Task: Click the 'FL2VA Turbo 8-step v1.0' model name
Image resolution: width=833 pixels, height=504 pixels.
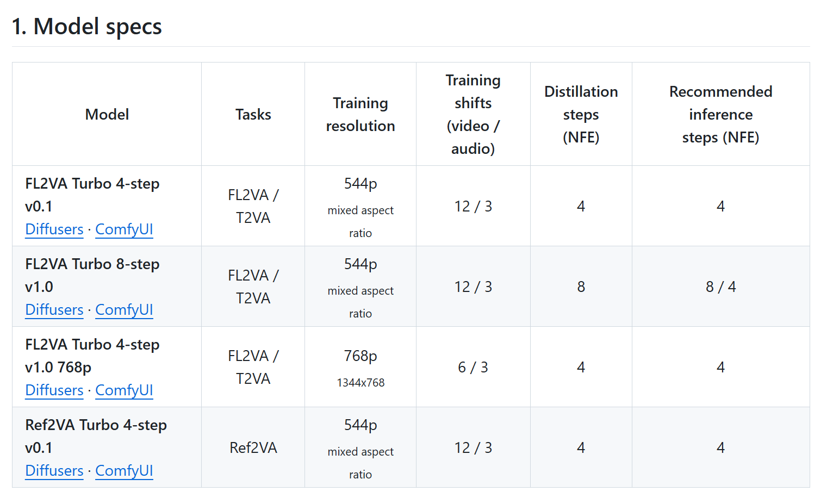Action: coord(92,275)
